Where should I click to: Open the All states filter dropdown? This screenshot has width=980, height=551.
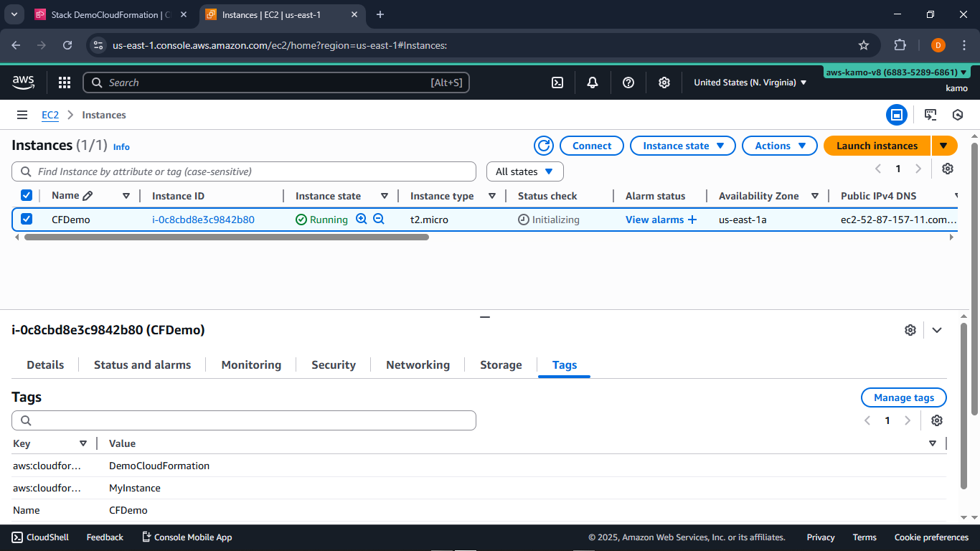coord(524,171)
